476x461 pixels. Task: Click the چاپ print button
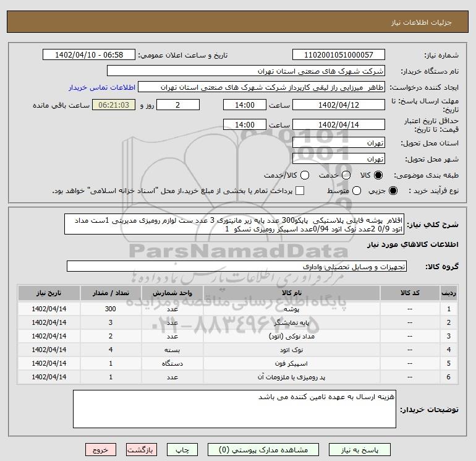[182, 450]
